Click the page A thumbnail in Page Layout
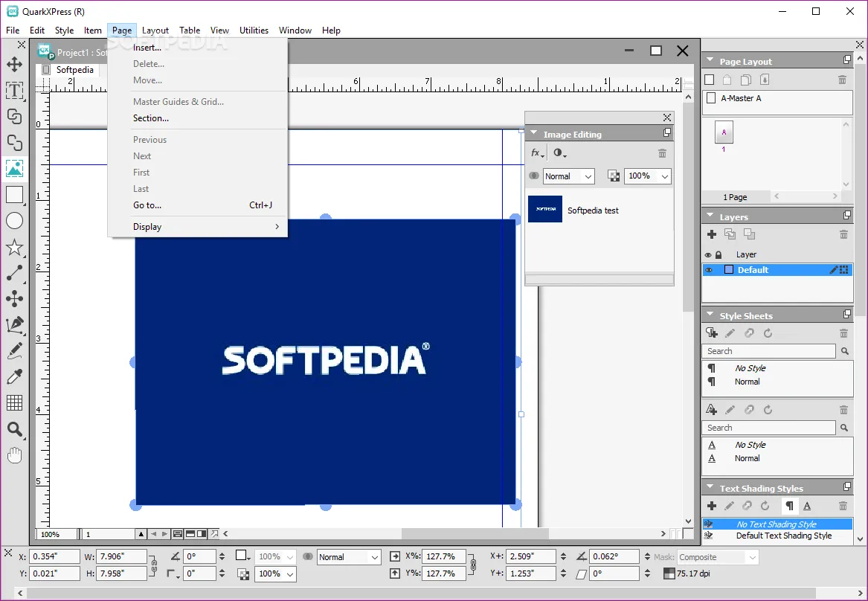The image size is (868, 601). (724, 132)
